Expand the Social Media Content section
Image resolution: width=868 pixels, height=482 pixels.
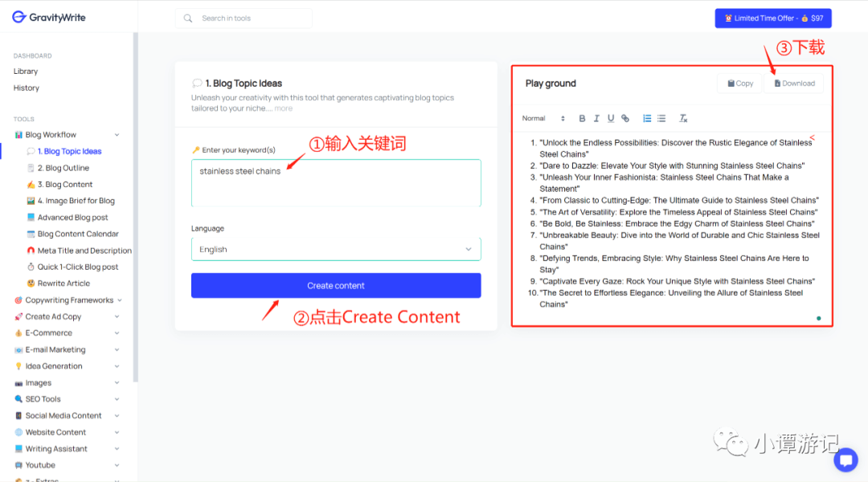[117, 415]
